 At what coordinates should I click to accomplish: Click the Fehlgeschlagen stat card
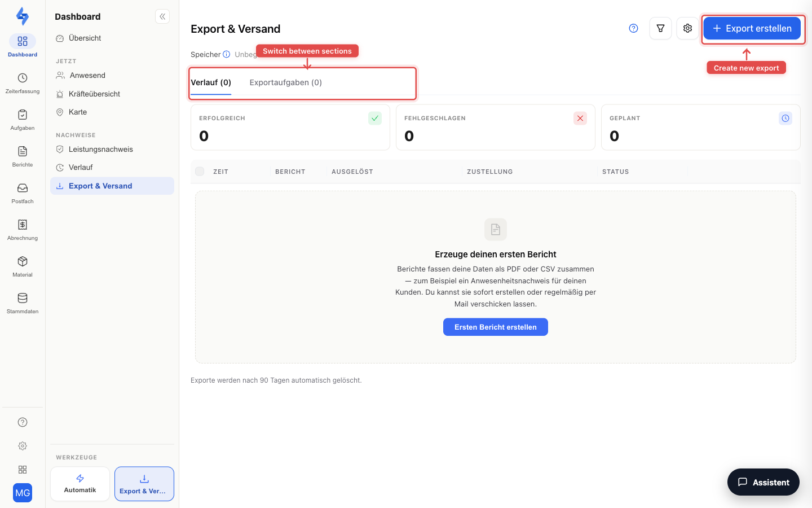tap(496, 127)
